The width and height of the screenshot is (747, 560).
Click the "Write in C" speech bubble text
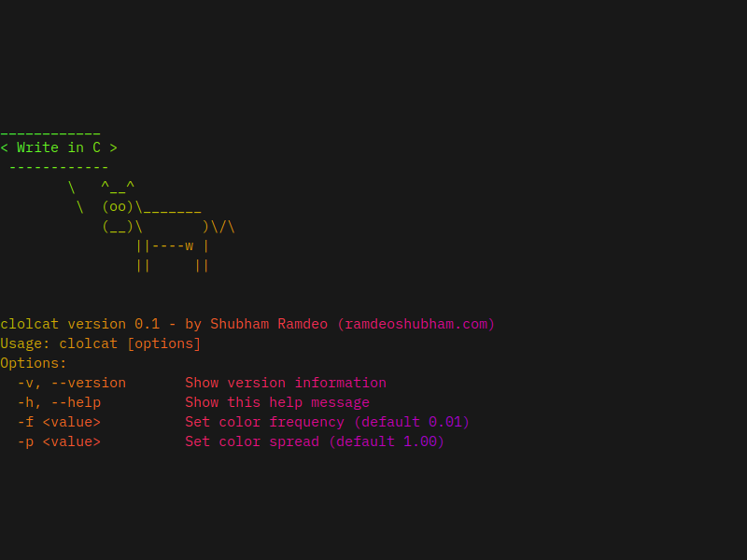[59, 147]
